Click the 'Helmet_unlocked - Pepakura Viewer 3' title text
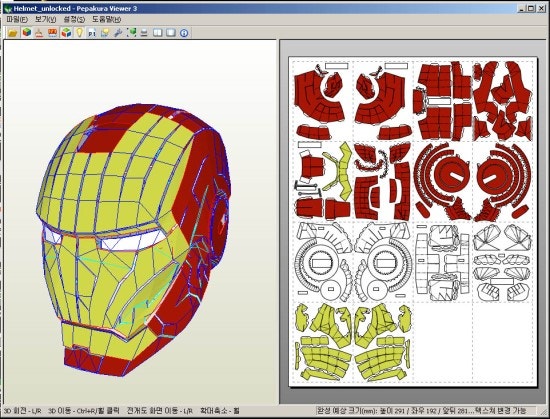Viewport: 550px width, 419px height. pos(75,8)
